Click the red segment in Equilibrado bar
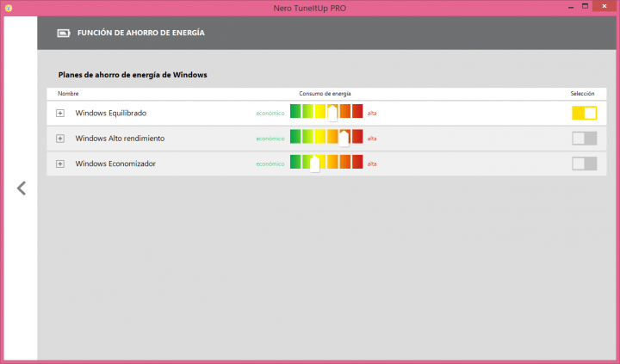The height and width of the screenshot is (364, 620). 357,111
